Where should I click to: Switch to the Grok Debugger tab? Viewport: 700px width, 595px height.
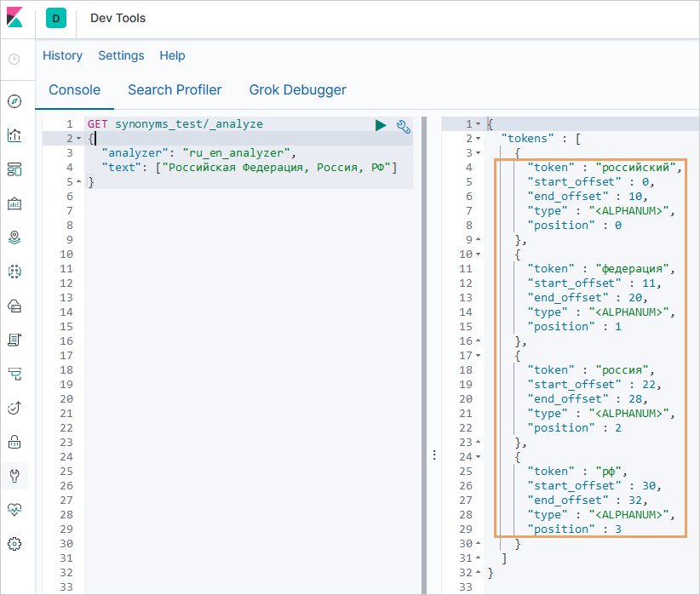pos(297,89)
